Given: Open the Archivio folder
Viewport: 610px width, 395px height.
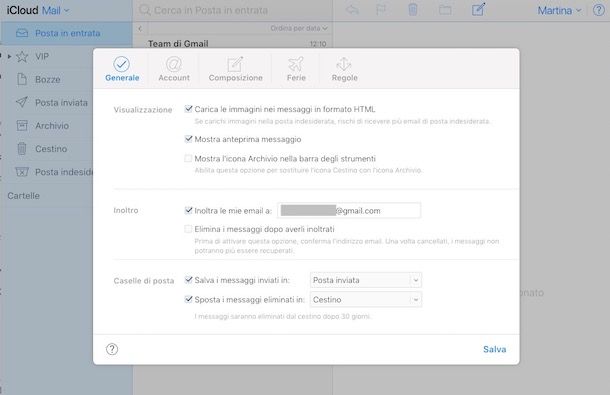Looking at the screenshot, I should click(52, 126).
